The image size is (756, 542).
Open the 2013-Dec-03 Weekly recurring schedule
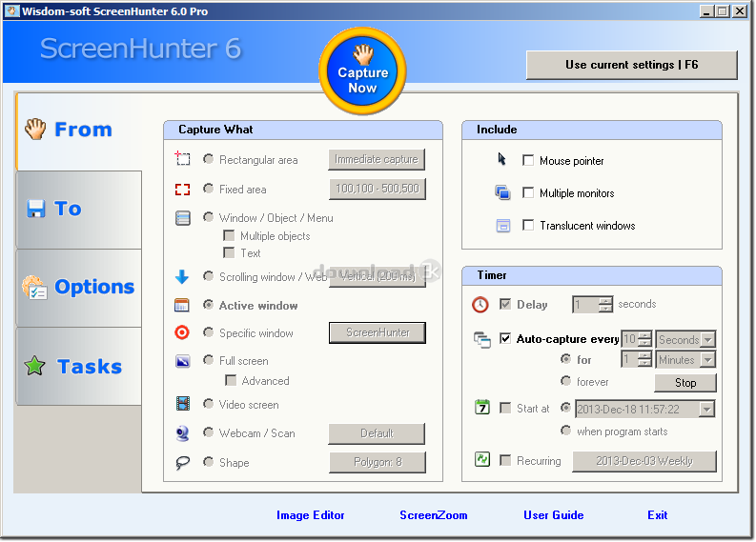(x=644, y=461)
